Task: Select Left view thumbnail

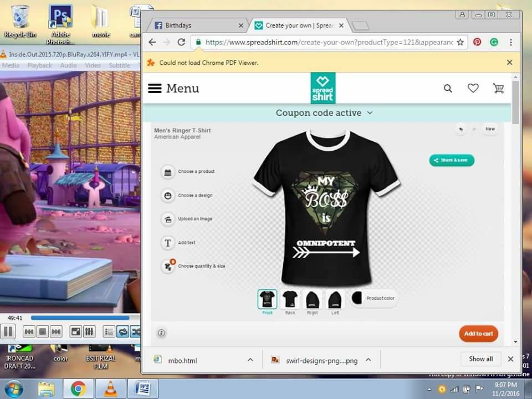Action: tap(335, 299)
